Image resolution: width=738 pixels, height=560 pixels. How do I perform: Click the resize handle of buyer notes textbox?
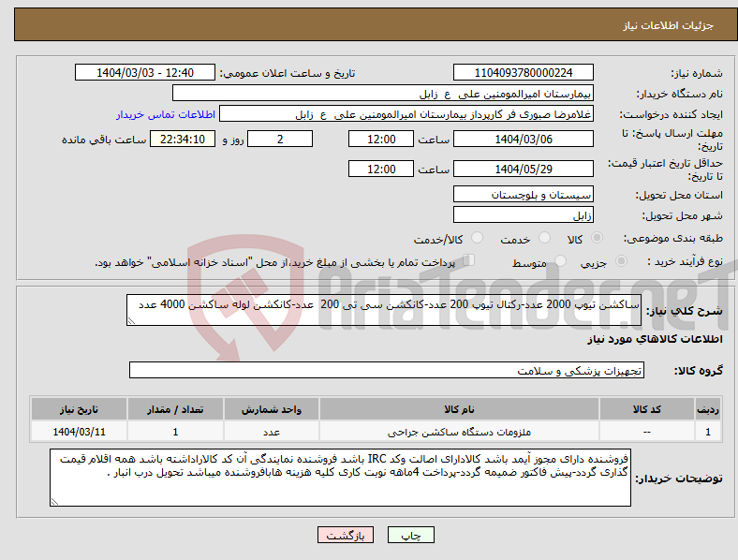pyautogui.click(x=54, y=502)
